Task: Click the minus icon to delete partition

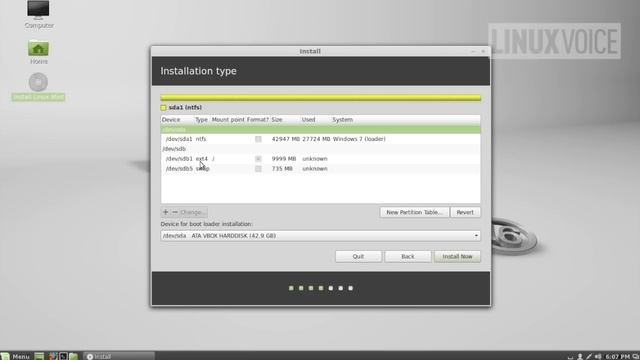Action: 175,212
